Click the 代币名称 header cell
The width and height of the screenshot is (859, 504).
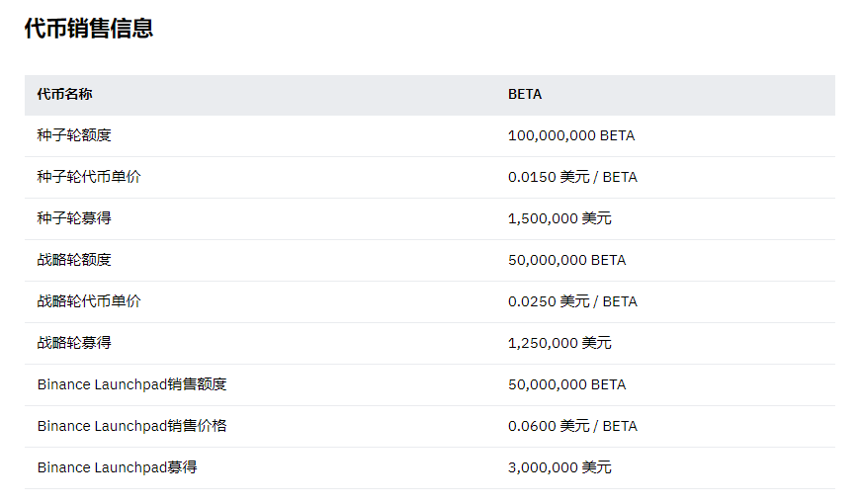point(65,95)
